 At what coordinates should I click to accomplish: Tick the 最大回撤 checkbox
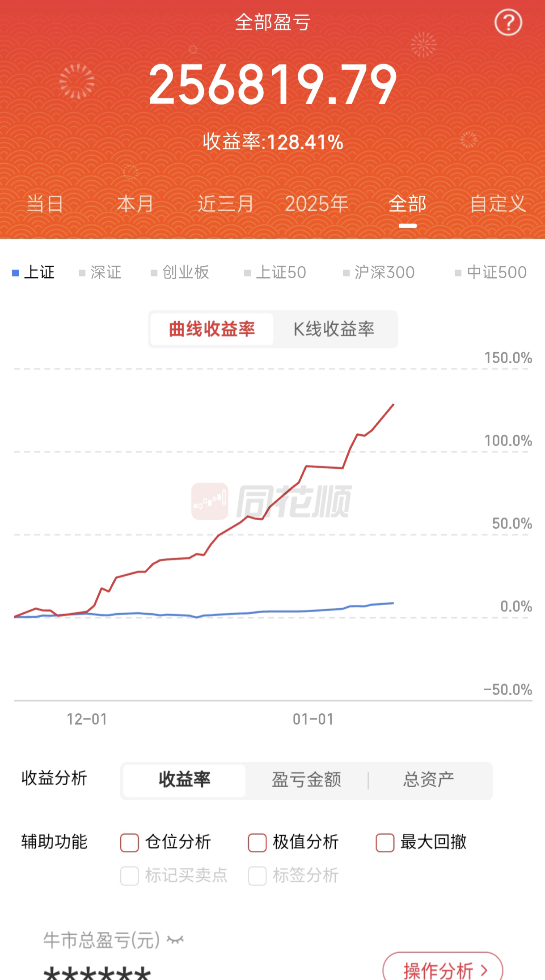(385, 843)
